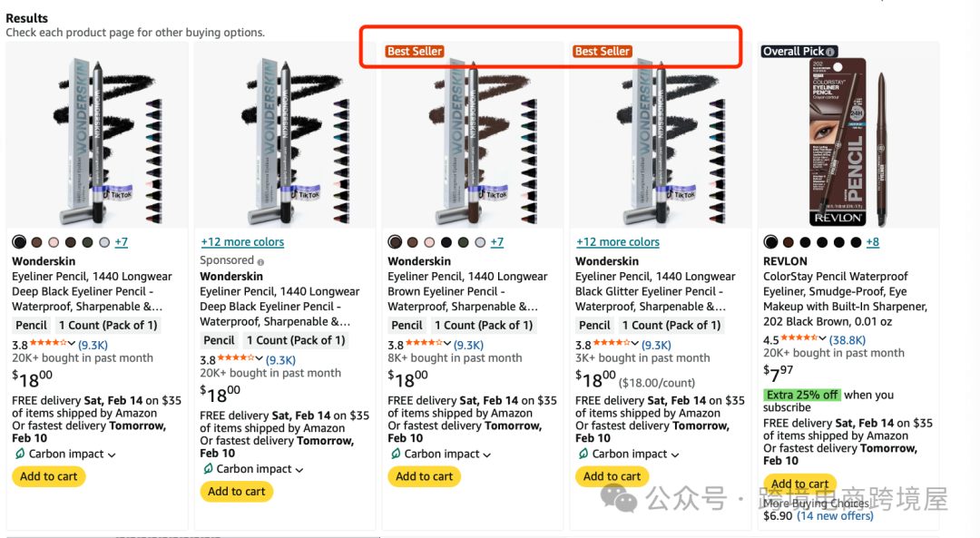Click the leaf icon in the first product's Carbon impact

click(x=19, y=454)
